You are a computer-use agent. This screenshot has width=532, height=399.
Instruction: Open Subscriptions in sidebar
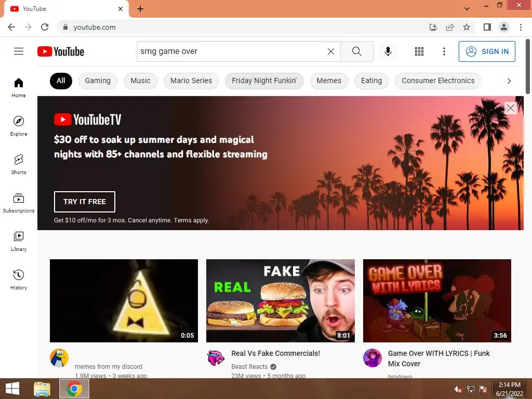point(19,203)
